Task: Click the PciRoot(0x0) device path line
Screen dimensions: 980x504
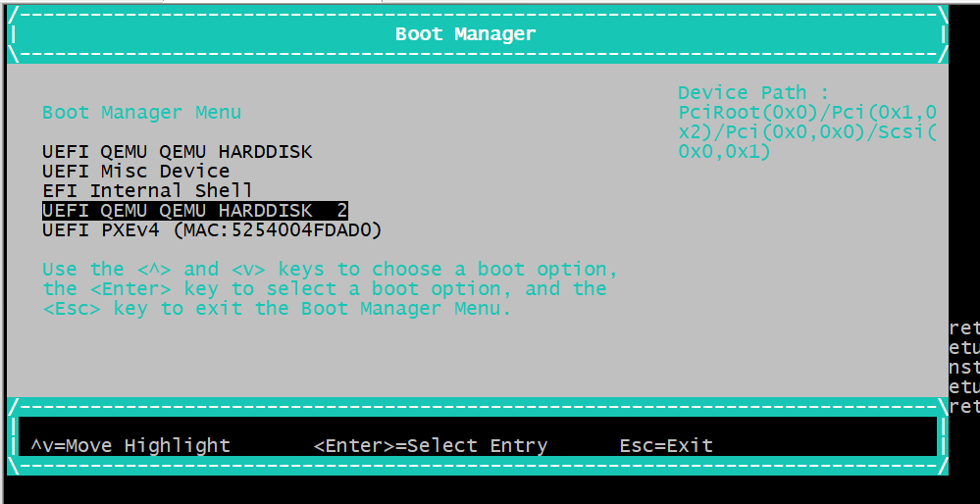Action: click(x=807, y=113)
